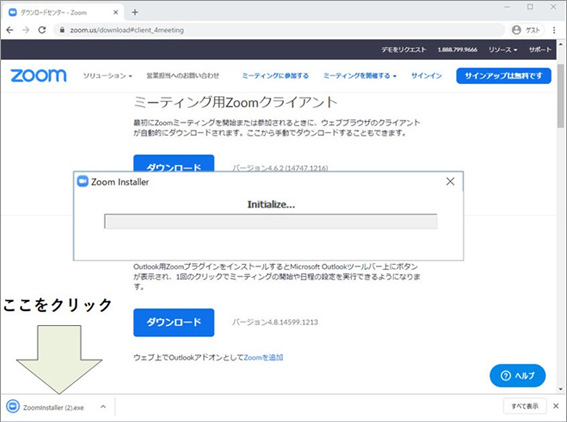Open the ソリューション dropdown menu
This screenshot has width=567, height=422.
tap(107, 76)
